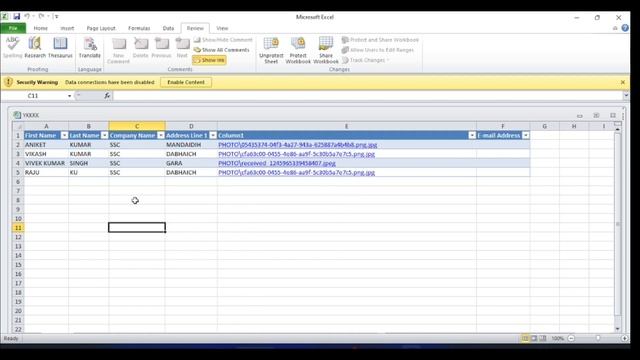640x360 pixels.
Task: Toggle the Show Ink button
Action: point(209,60)
